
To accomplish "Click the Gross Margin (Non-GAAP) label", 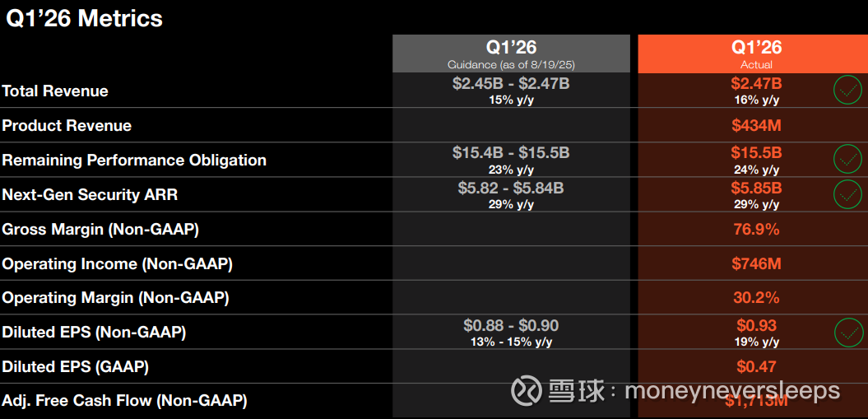I will pyautogui.click(x=100, y=230).
